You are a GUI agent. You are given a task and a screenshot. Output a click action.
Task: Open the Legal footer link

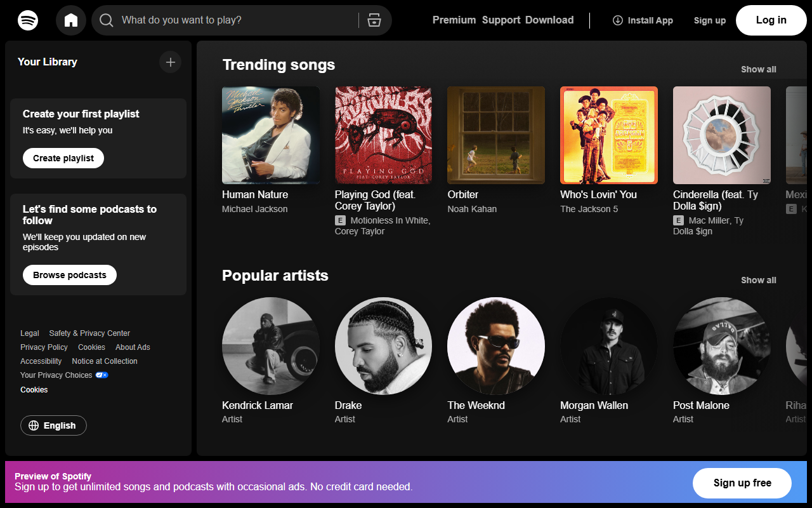coord(30,333)
